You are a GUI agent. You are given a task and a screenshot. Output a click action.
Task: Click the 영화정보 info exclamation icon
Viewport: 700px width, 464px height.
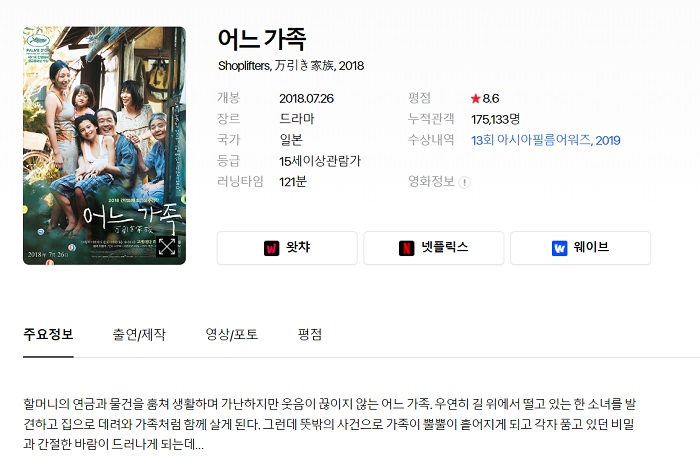464,182
